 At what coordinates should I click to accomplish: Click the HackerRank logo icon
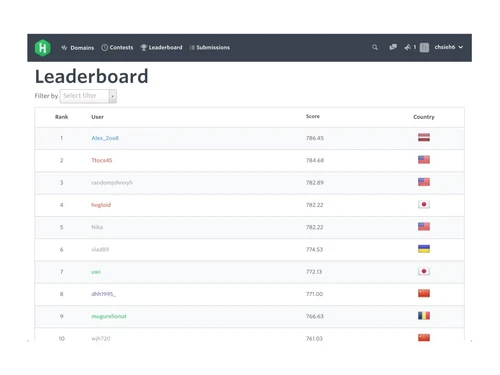[43, 48]
